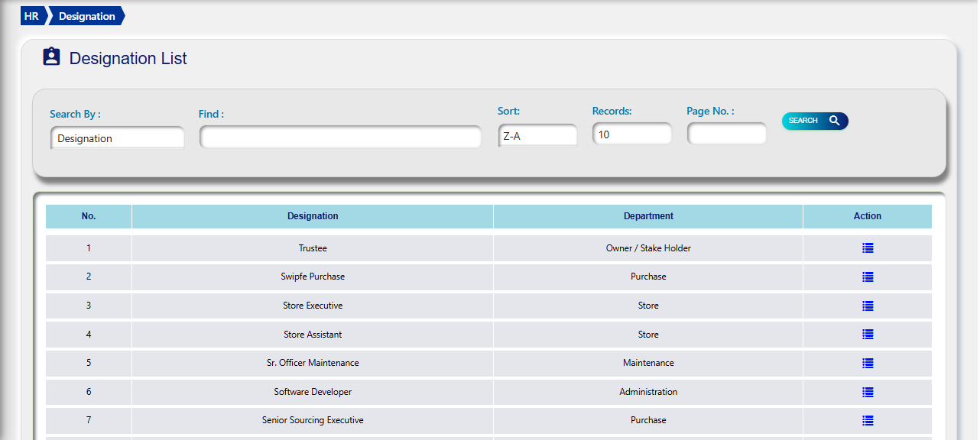This screenshot has height=440, width=980.
Task: Click the Designation List badge icon
Action: point(51,57)
